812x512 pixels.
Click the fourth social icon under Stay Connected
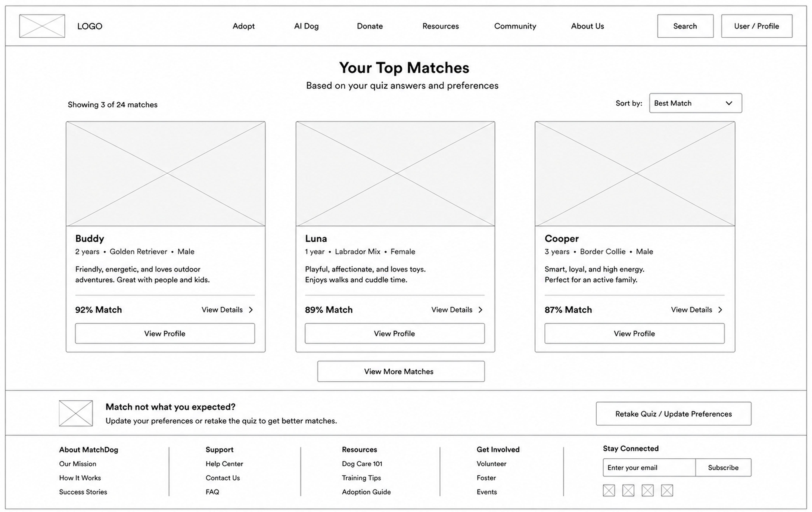[667, 490]
